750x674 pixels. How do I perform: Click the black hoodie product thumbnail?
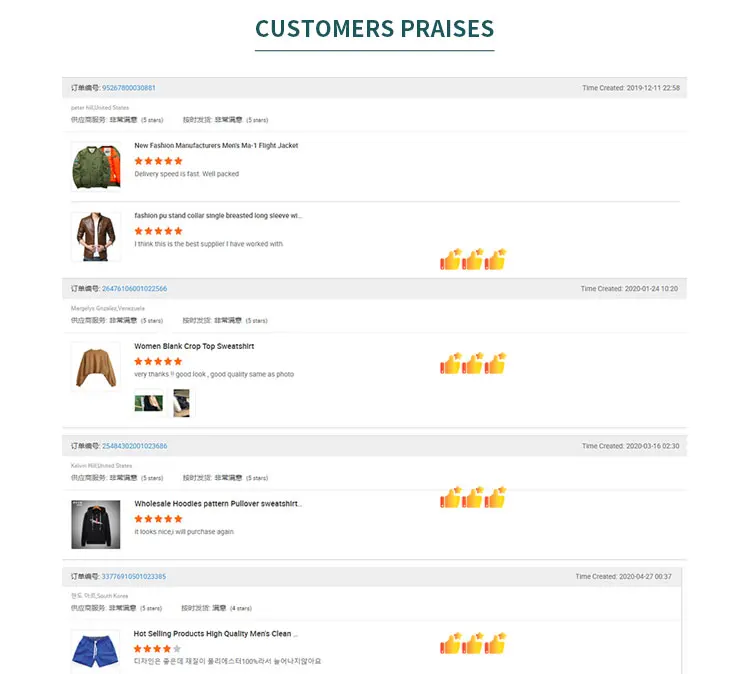tap(96, 524)
